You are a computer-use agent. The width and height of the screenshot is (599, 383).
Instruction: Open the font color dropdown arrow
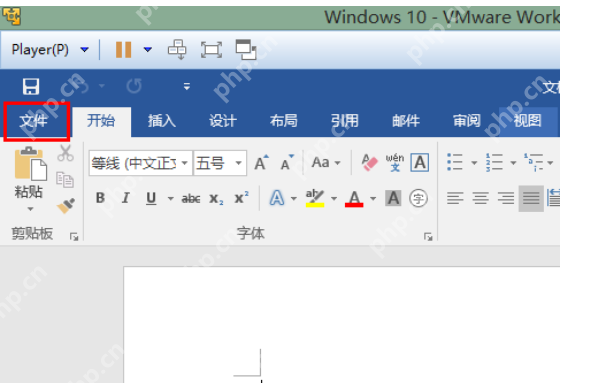[x=373, y=199]
